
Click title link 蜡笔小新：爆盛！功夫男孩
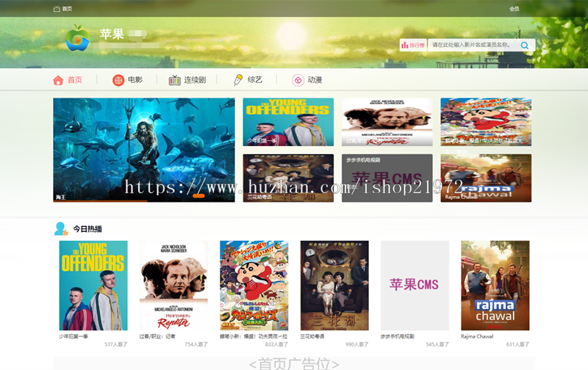point(254,336)
